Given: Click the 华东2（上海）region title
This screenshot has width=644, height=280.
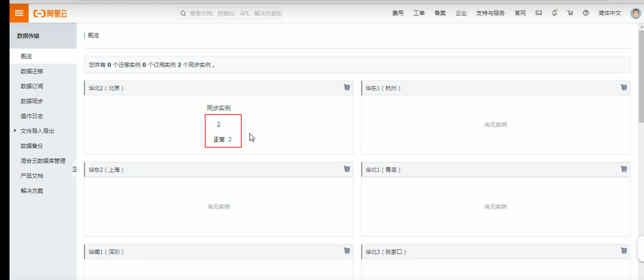Looking at the screenshot, I should (x=106, y=170).
